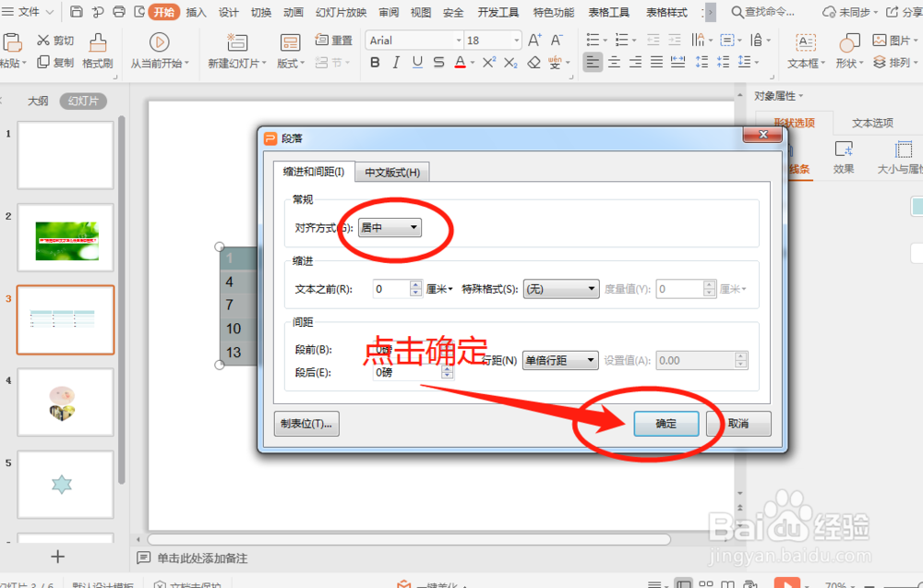Toggle italic formatting
Viewport: 923px width, 588px height.
(395, 61)
